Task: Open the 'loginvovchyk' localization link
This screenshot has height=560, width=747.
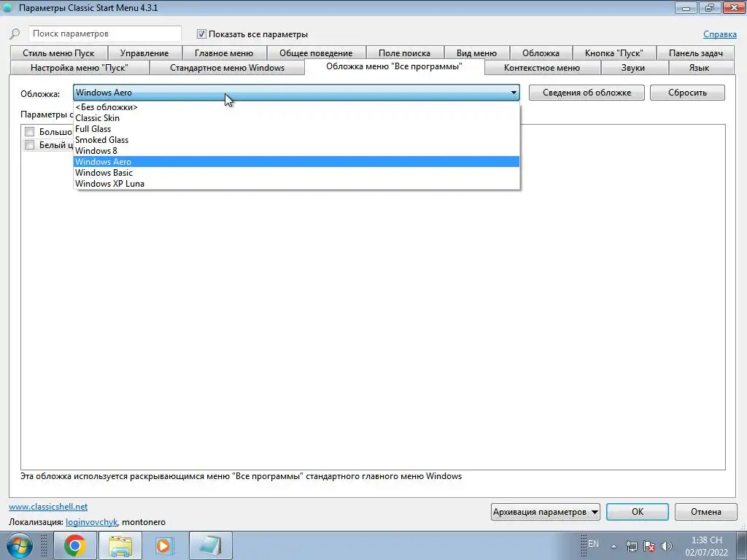Action: [x=91, y=522]
